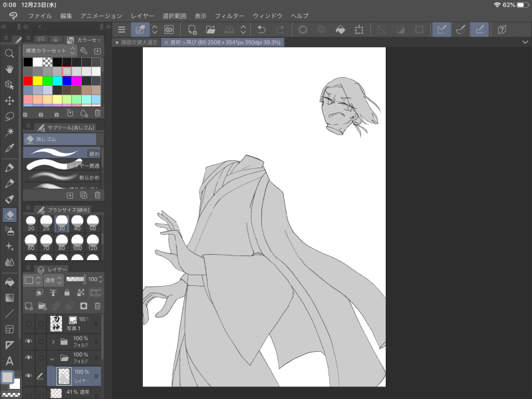Select the Fill bucket tool
The image size is (532, 399).
point(9,282)
